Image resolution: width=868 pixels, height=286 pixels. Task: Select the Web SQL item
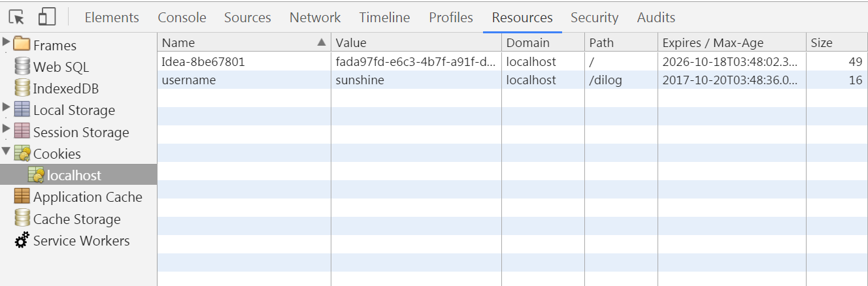pyautogui.click(x=61, y=67)
